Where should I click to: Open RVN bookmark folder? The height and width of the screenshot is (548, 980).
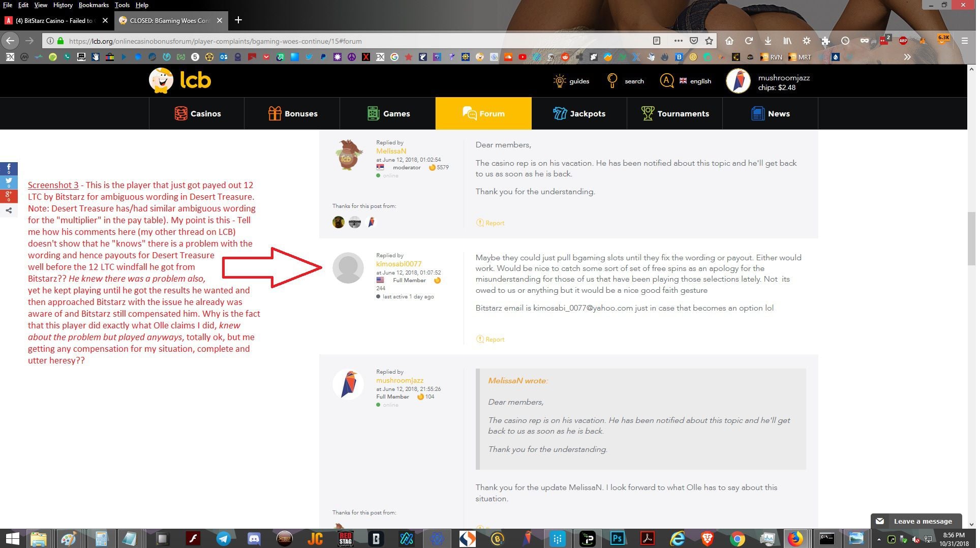coord(771,57)
